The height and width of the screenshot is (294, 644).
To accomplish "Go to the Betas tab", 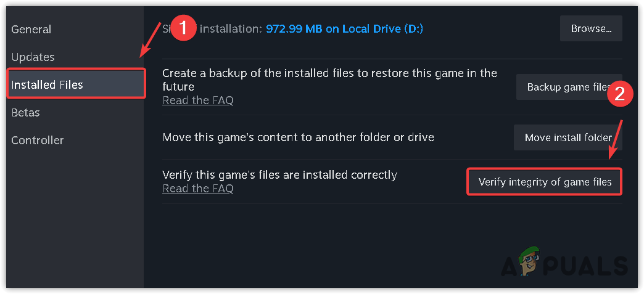I will tap(26, 112).
